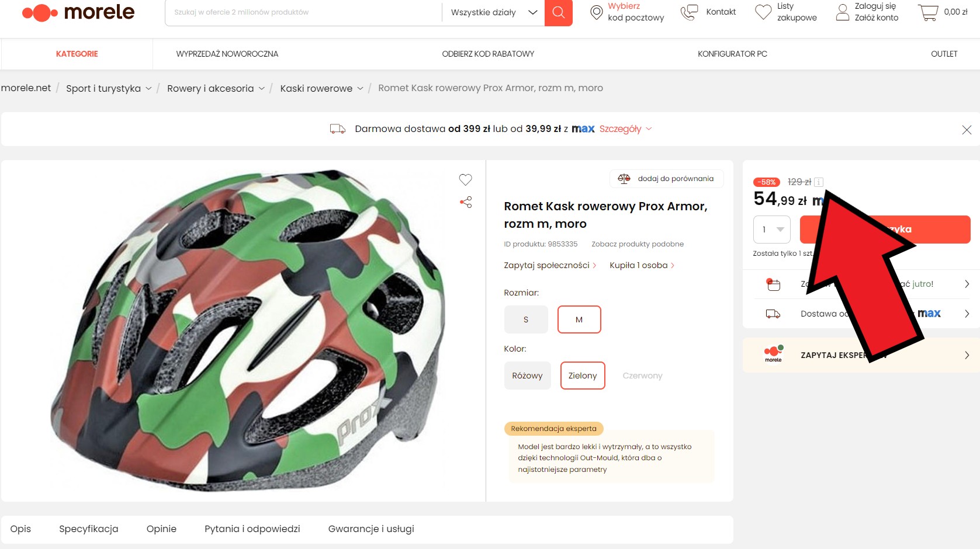Click the share icon beside product image

click(466, 203)
